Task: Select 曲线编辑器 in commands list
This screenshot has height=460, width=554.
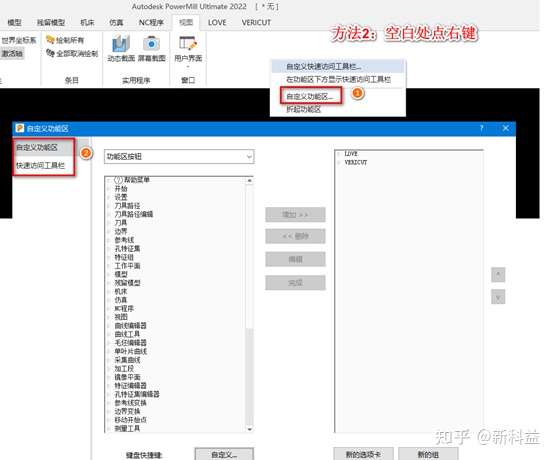Action: coord(130,325)
